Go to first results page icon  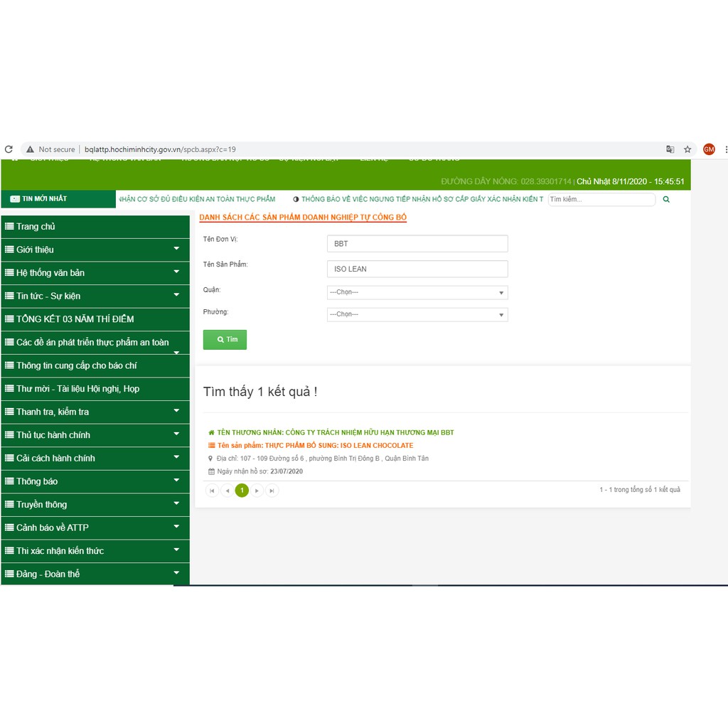(x=212, y=491)
